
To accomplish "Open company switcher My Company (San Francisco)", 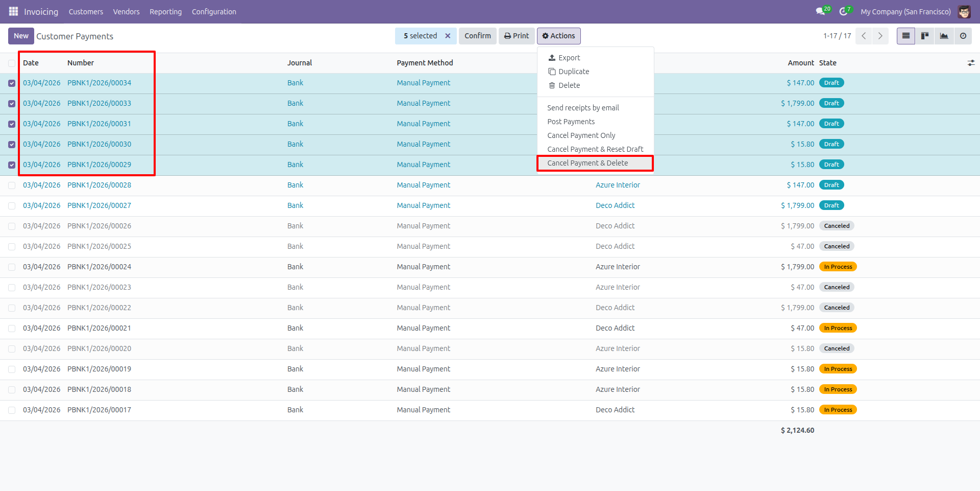I will (905, 12).
